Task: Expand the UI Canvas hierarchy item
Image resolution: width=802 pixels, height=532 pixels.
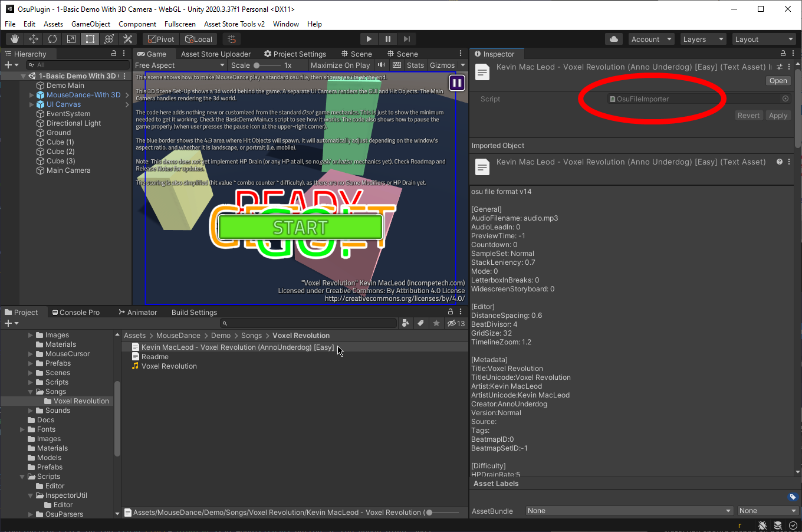Action: tap(32, 104)
